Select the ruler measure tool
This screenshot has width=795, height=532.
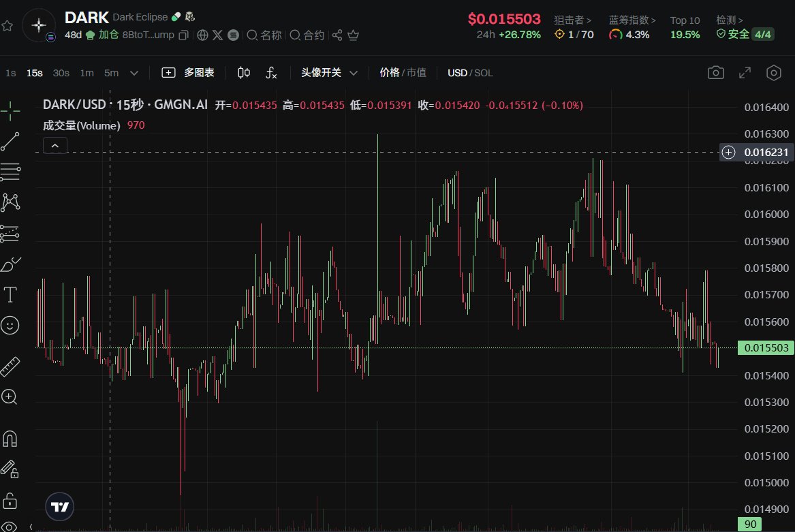pos(10,366)
